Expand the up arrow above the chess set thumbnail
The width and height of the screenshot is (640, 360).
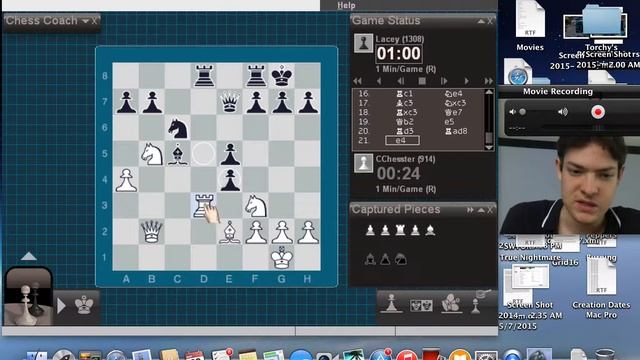coord(29,256)
